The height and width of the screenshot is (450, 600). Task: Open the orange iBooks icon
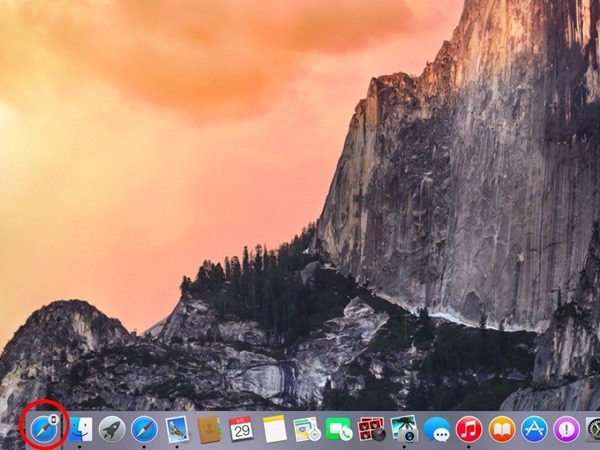point(502,429)
